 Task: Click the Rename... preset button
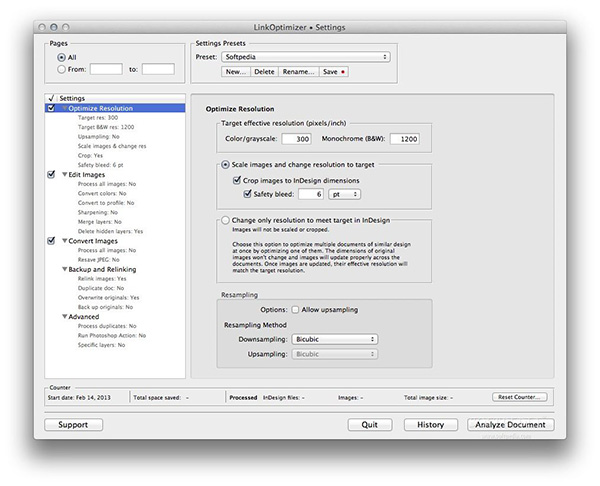click(299, 72)
